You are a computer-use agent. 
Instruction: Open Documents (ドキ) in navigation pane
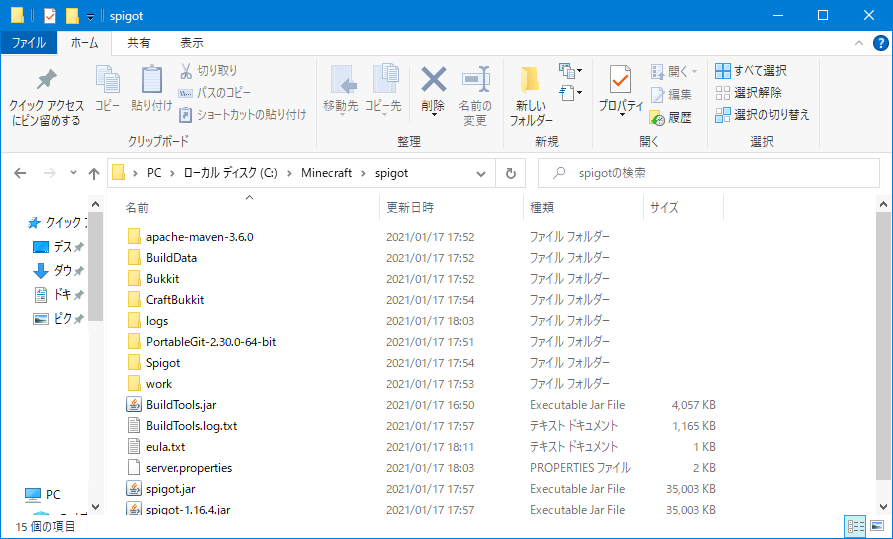pos(59,295)
